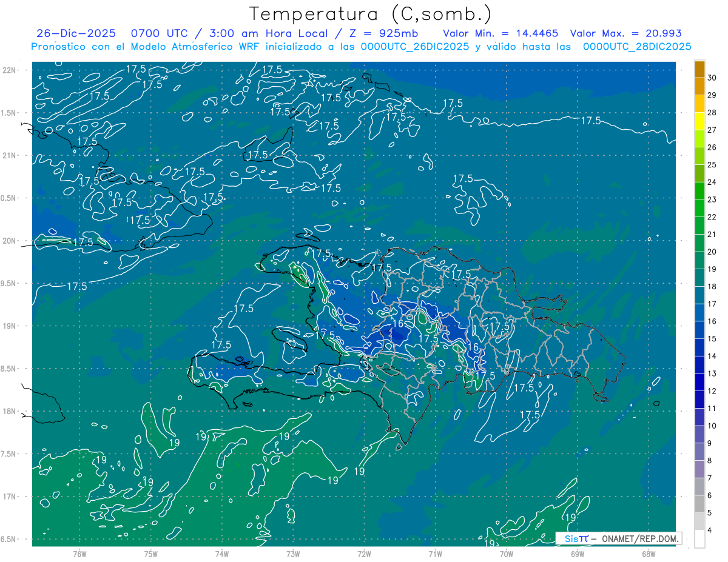Click the "68W" longitude axis label
The height and width of the screenshot is (562, 728).
[x=649, y=554]
